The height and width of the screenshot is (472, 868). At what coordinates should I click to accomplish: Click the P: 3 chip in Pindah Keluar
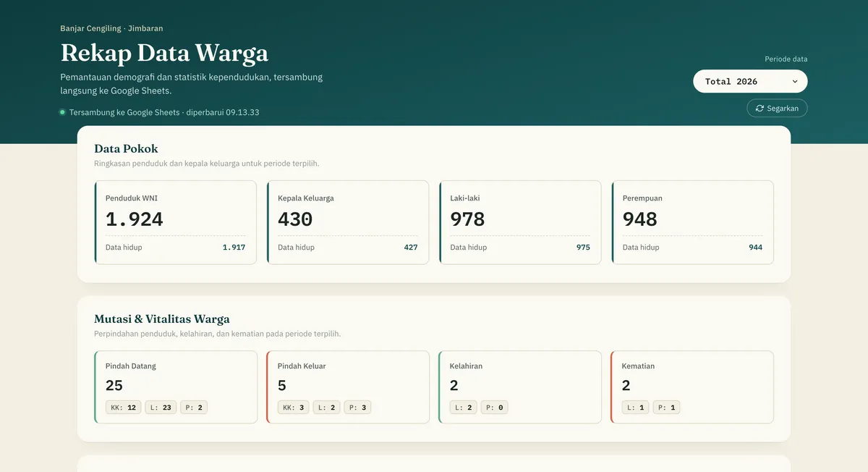point(357,408)
